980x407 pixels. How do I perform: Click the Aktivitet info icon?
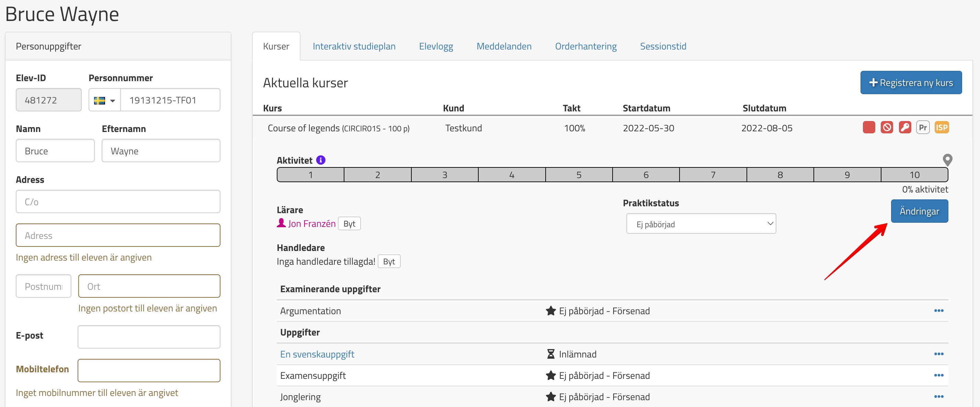point(321,160)
